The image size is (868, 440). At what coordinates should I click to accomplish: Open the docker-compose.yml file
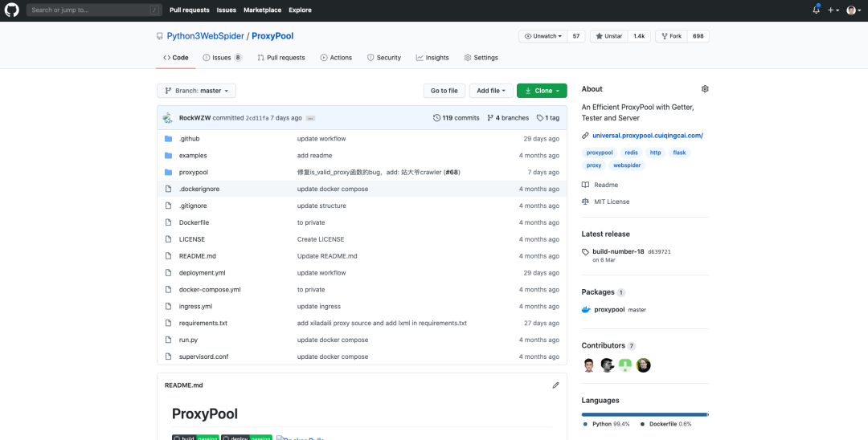[x=210, y=290]
